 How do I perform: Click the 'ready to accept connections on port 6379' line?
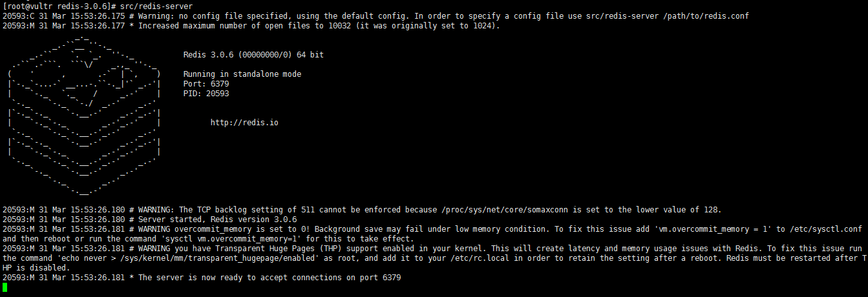tap(202, 278)
